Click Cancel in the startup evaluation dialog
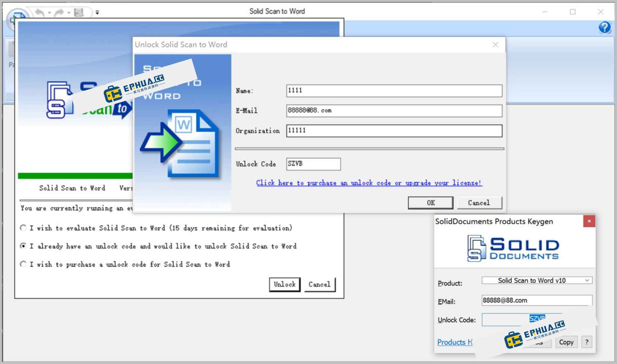 click(319, 284)
